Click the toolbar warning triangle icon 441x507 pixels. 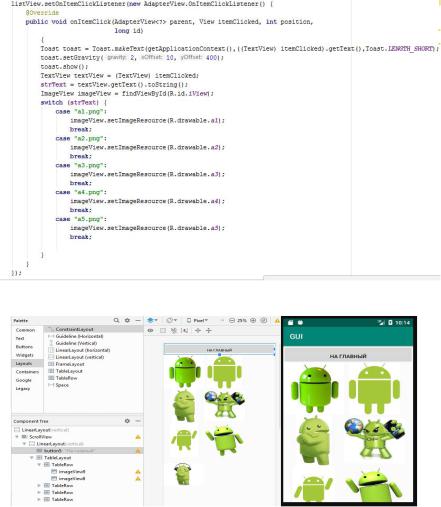click(277, 321)
